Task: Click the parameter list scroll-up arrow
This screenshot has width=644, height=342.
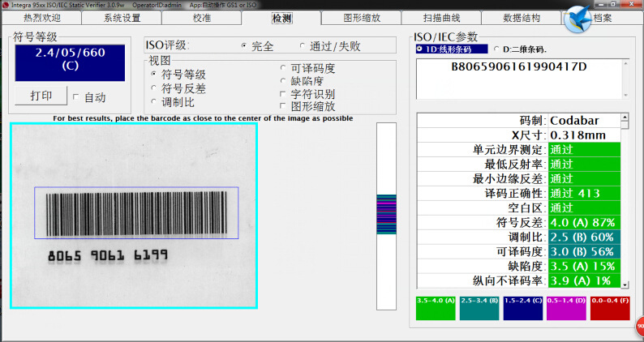Action: pos(625,117)
